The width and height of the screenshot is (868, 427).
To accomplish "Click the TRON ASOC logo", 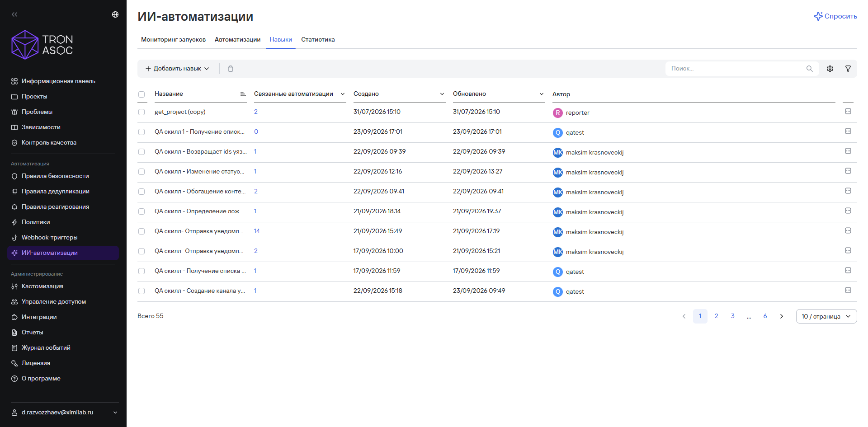I will (42, 45).
